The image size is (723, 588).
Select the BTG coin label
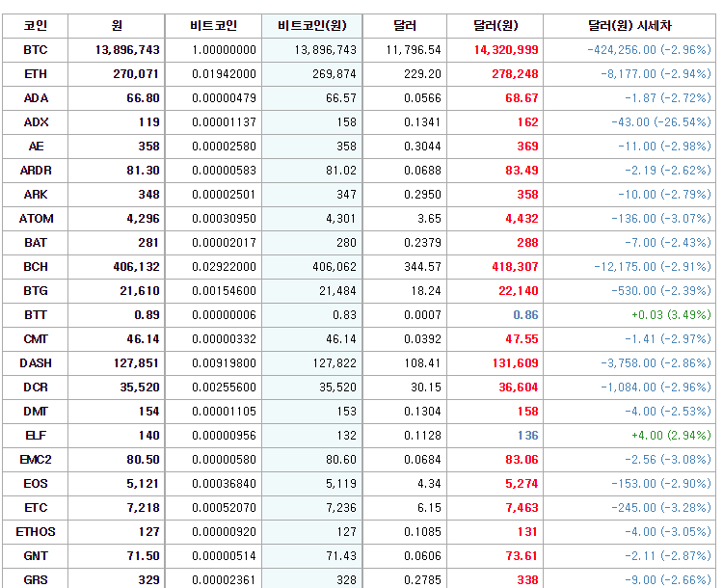[x=36, y=290]
